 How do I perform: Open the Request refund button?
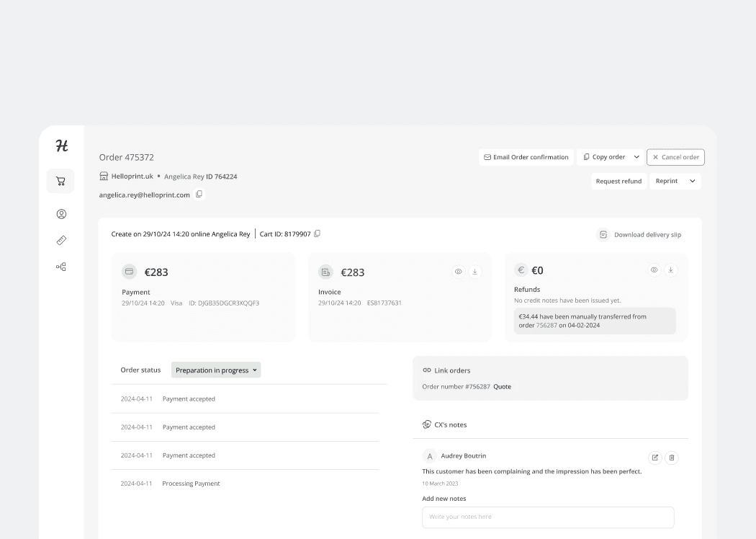click(x=618, y=181)
